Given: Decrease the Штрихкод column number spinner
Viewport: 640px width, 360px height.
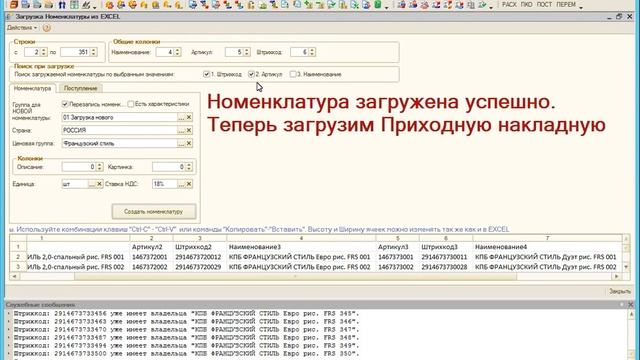Looking at the screenshot, I should pos(312,54).
